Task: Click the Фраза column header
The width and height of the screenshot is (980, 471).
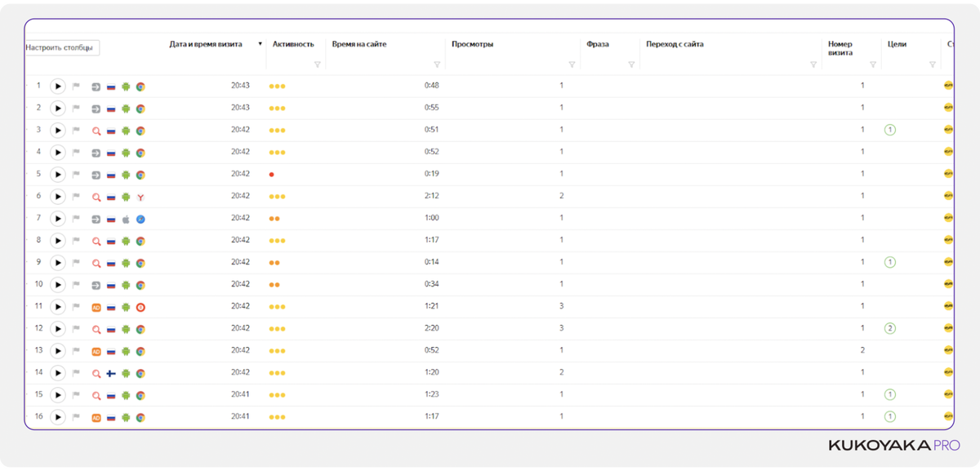Action: point(598,44)
